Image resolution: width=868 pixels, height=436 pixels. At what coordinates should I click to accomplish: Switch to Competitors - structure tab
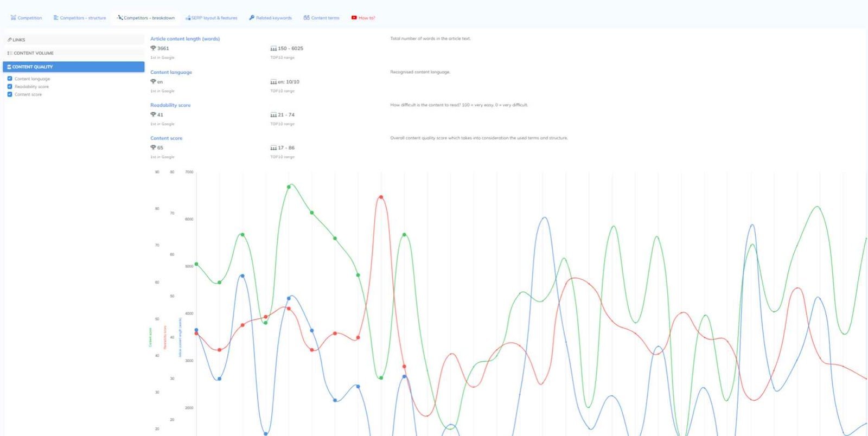point(80,18)
